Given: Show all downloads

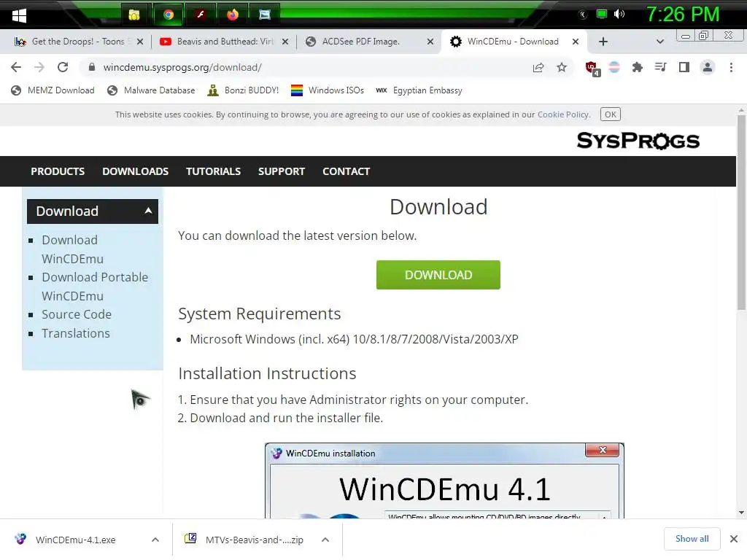Looking at the screenshot, I should 692,539.
